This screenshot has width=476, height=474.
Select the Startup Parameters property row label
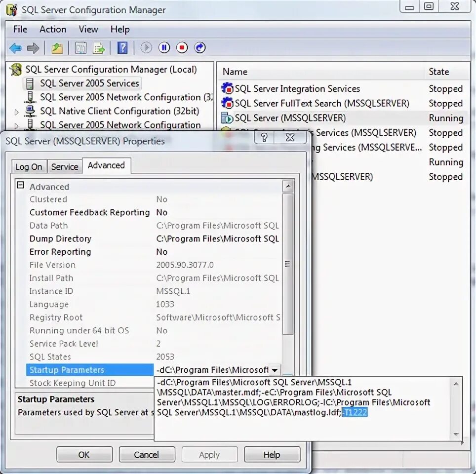click(90, 370)
